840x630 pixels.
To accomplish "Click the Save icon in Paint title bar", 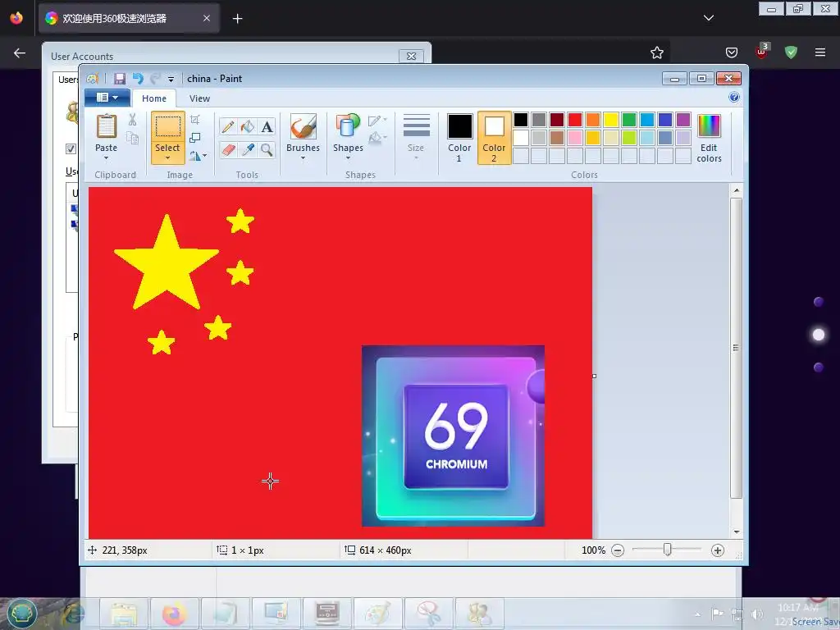I will [x=120, y=79].
